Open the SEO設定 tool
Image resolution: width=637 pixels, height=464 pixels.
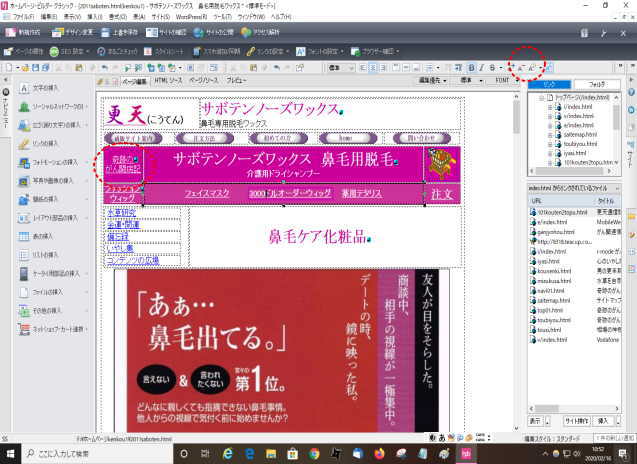tap(66, 52)
